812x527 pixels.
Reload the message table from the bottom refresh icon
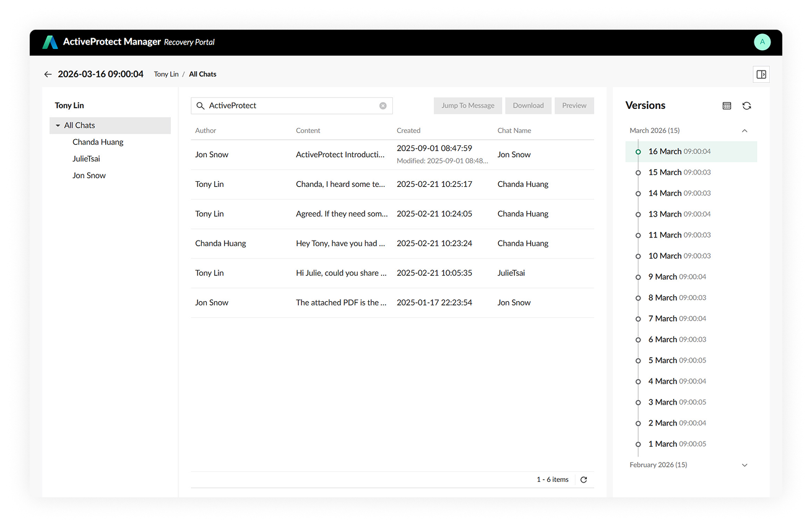[x=582, y=479]
